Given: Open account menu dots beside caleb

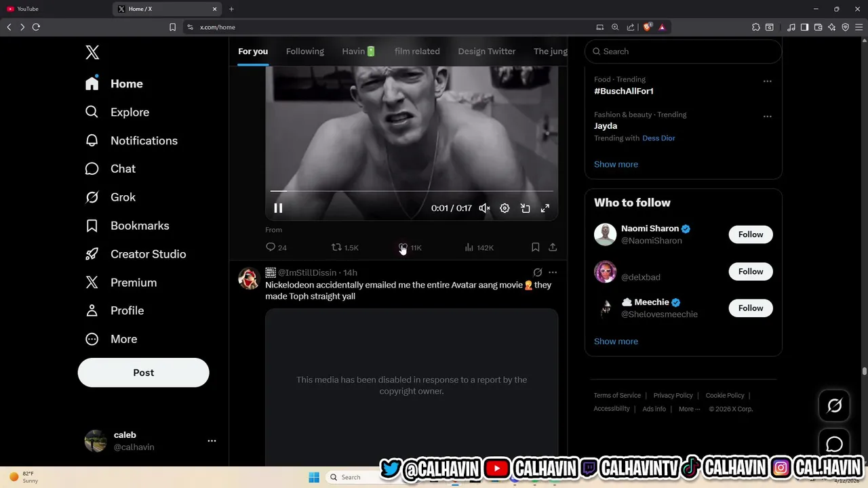Looking at the screenshot, I should (212, 441).
